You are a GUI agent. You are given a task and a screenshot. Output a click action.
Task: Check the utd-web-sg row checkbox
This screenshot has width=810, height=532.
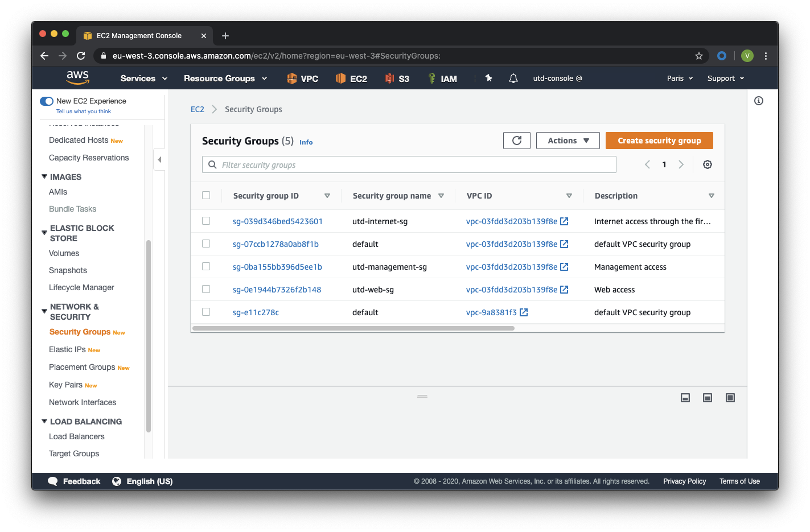point(206,289)
